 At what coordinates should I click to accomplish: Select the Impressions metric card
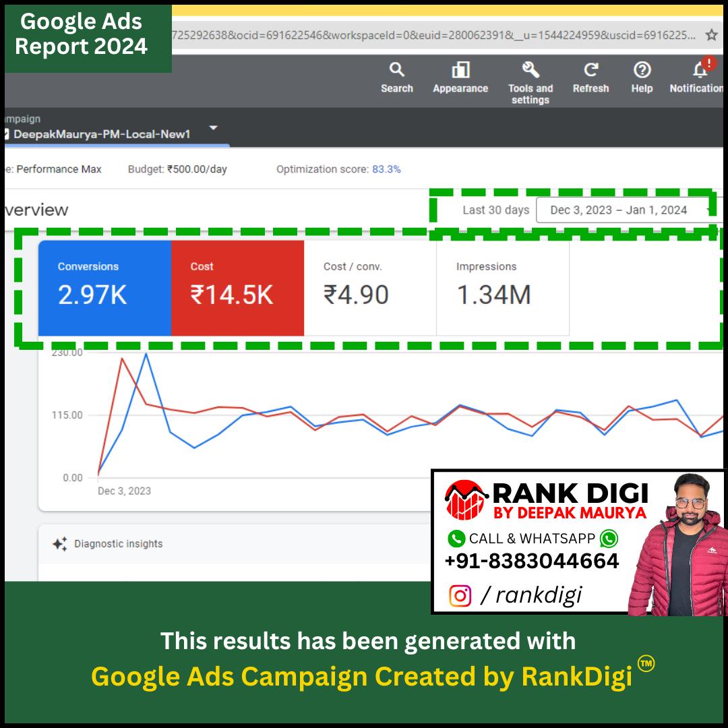coord(503,288)
